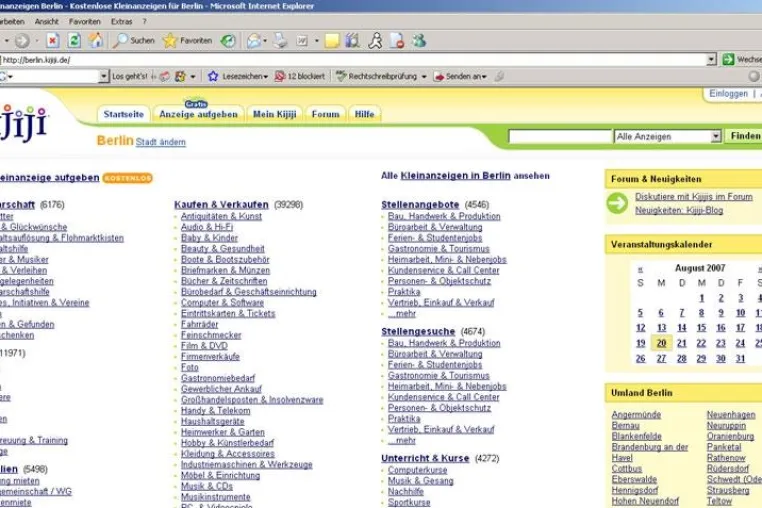Viewport: 762px width, 508px height.
Task: Click the History clock icon
Action: click(228, 41)
